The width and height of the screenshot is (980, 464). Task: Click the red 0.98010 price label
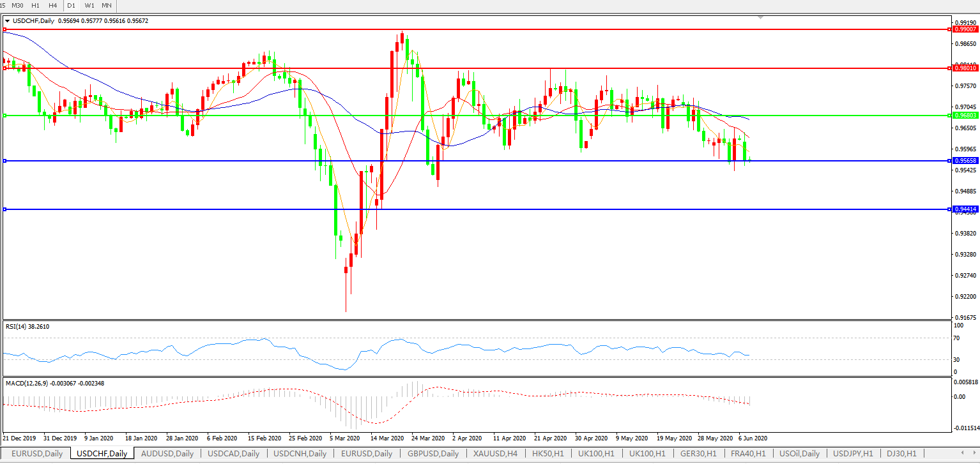click(965, 68)
